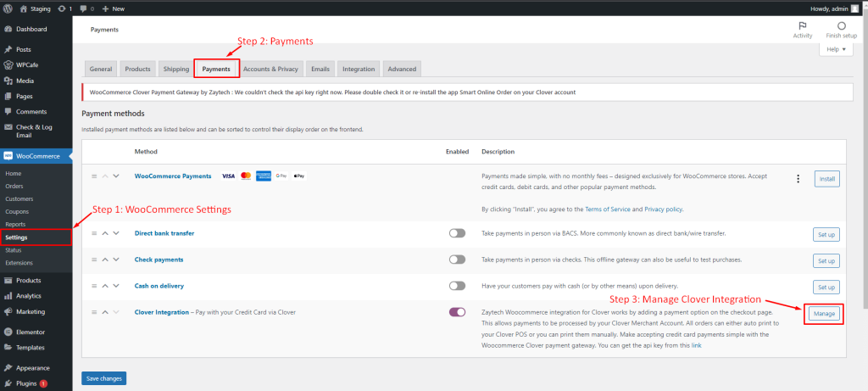Click the Elementor icon in sidebar
Screen dimensions: 868x391
[x=8, y=332]
